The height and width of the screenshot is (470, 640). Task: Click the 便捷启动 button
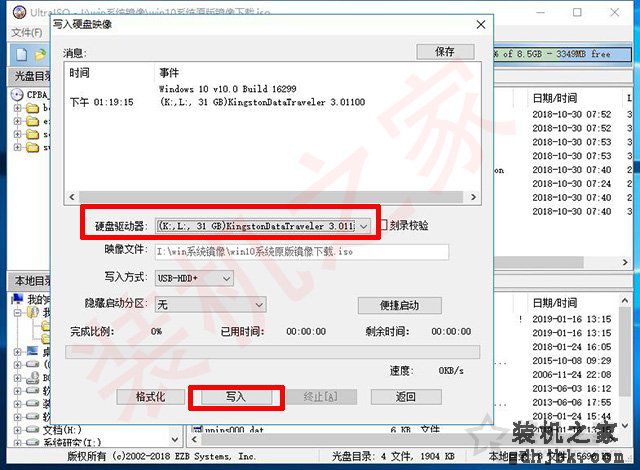400,305
